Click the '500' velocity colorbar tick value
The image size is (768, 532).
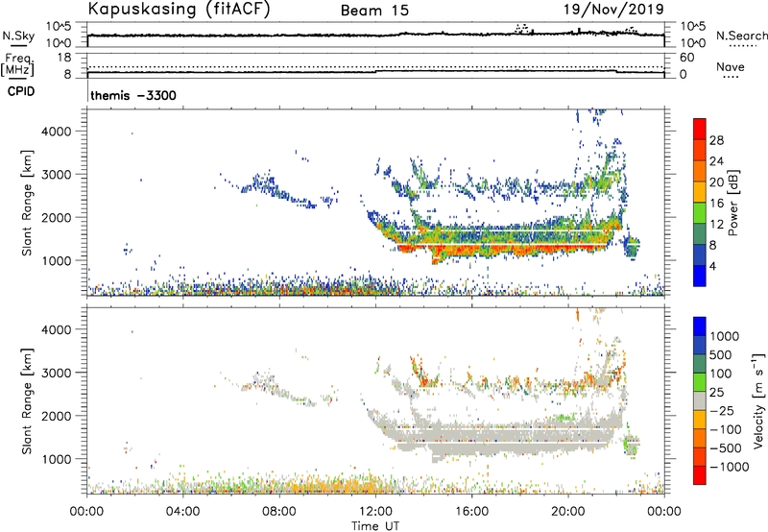pos(720,354)
